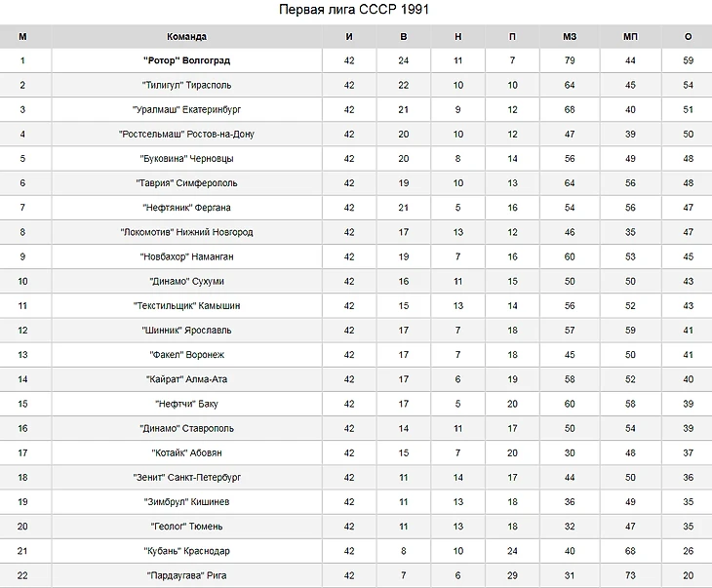
Task: Click the "Первая лига СССР 1991" title
Action: click(x=354, y=9)
